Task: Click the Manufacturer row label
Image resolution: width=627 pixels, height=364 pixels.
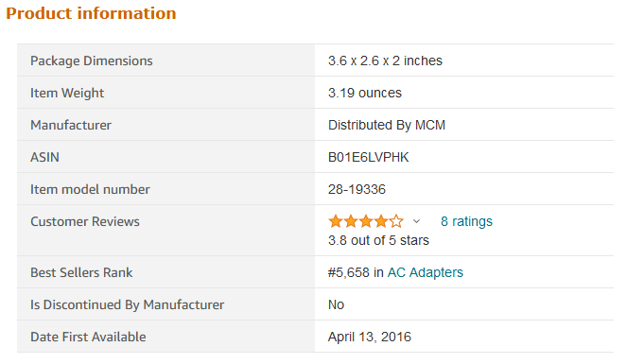Action: click(71, 125)
